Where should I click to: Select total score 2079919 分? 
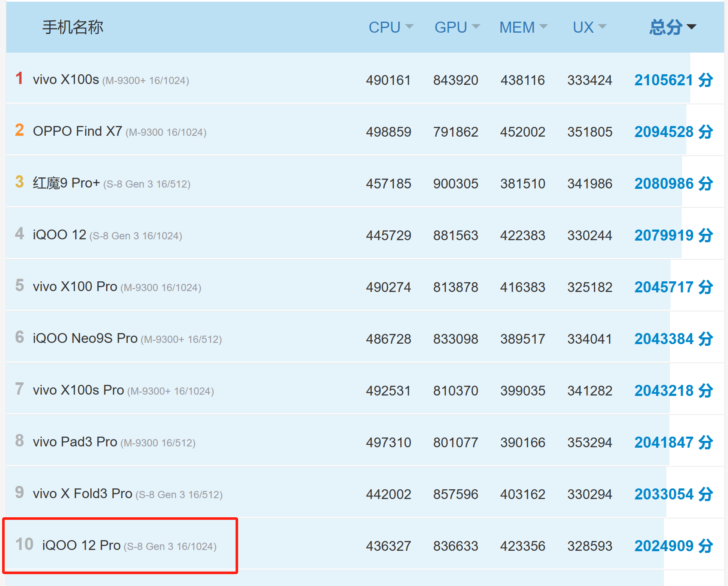(x=674, y=235)
